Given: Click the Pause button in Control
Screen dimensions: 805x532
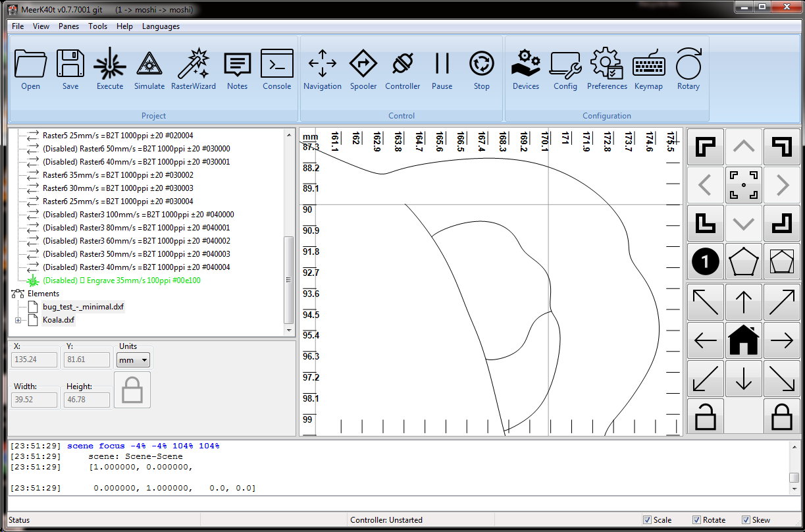Looking at the screenshot, I should pos(442,70).
